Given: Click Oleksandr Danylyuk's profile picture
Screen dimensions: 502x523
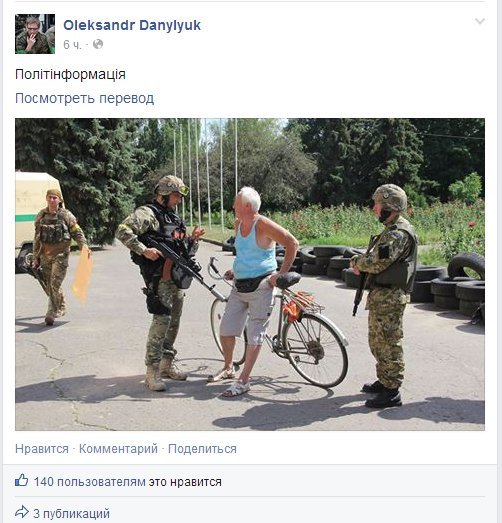Looking at the screenshot, I should click(x=35, y=34).
